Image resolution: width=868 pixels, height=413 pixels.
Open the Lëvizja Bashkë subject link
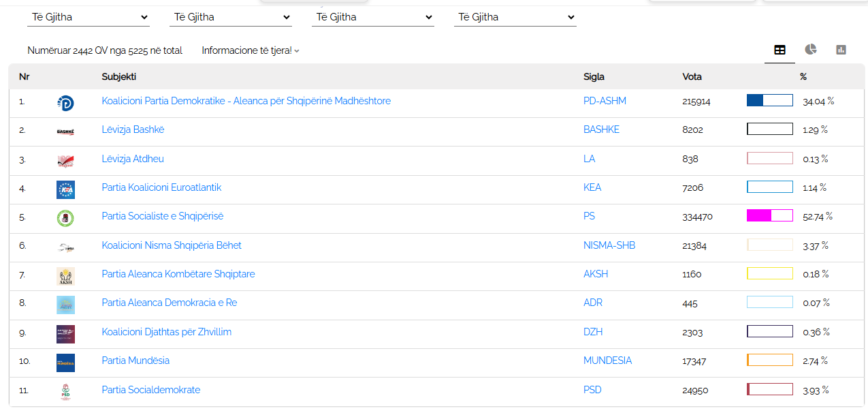(x=133, y=129)
